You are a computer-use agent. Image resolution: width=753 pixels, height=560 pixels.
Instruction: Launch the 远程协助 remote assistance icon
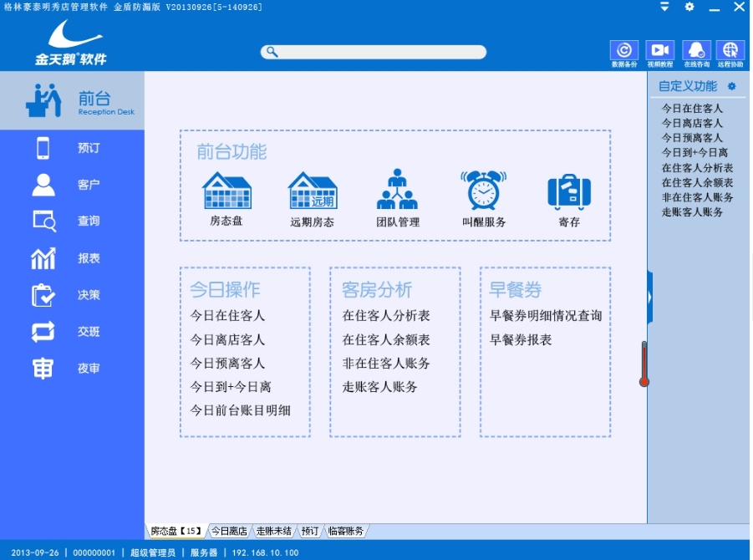pos(730,51)
